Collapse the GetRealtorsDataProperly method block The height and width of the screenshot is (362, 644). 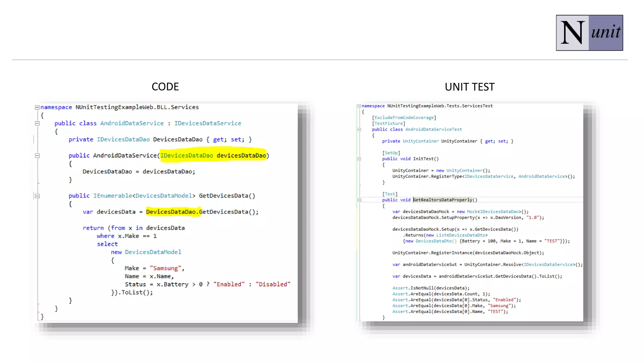coord(359,200)
